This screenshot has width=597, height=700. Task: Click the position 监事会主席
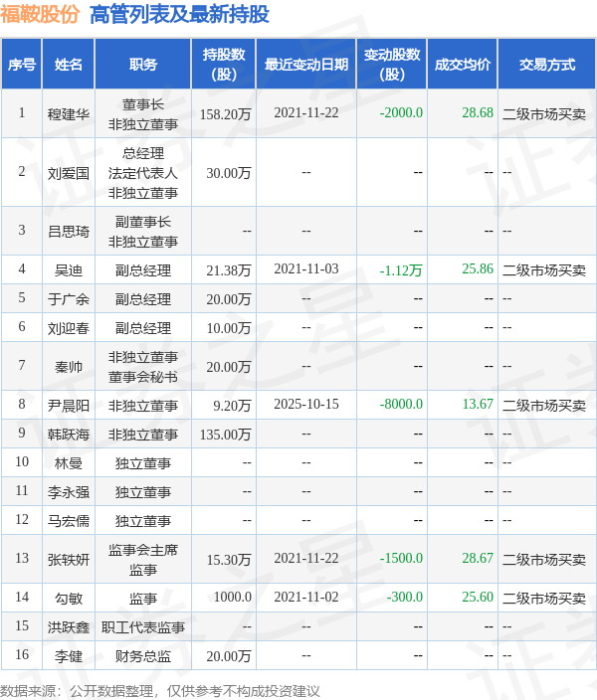pos(143,550)
